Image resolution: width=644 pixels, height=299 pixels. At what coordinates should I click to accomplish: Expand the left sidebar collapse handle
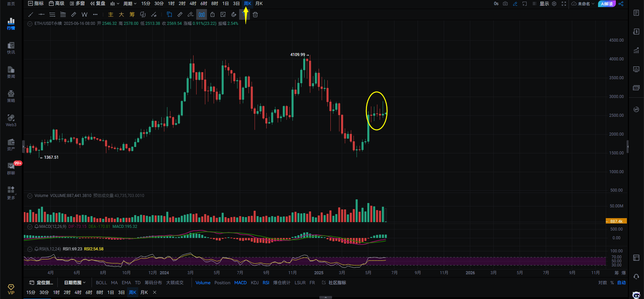(x=23, y=147)
